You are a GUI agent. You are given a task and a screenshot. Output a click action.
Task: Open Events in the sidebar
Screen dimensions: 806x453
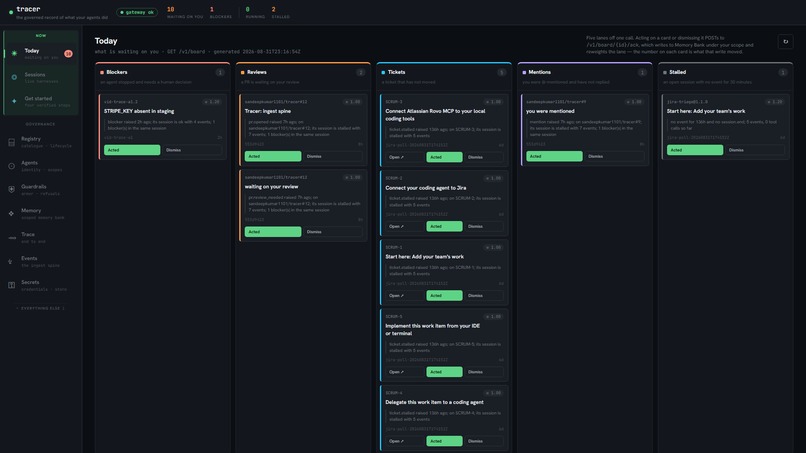41,261
